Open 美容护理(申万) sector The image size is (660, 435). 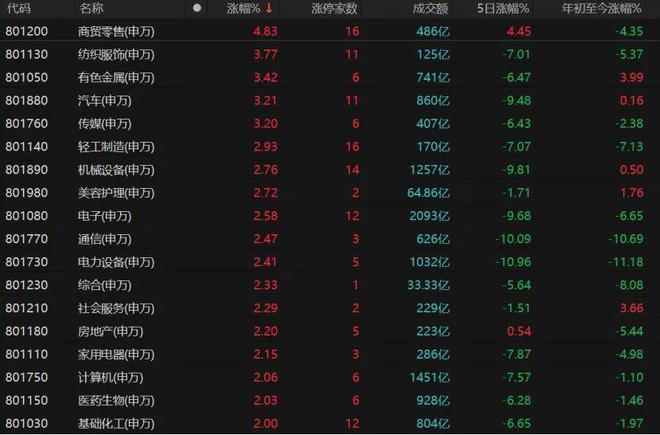coord(116,193)
